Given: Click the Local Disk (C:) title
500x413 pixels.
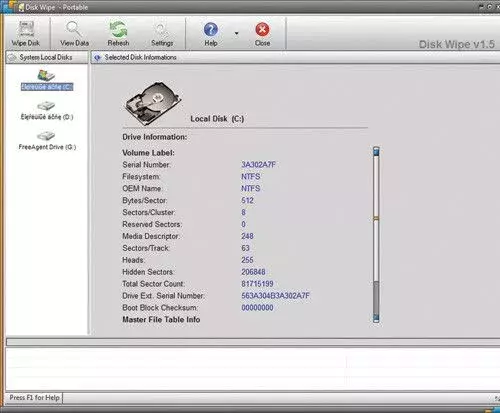Looking at the screenshot, I should pyautogui.click(x=217, y=119).
